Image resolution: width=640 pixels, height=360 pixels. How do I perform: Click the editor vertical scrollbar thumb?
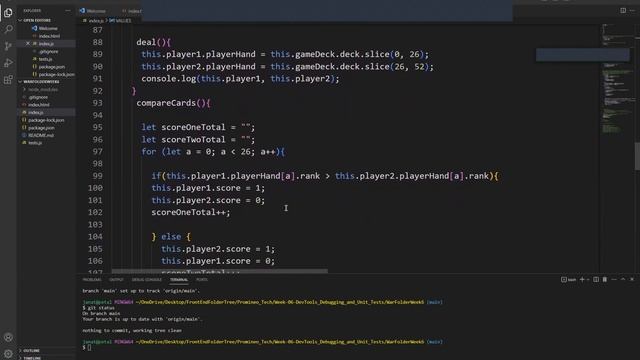click(637, 156)
